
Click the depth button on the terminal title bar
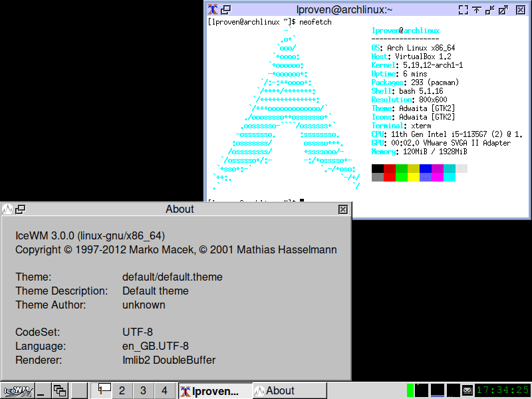(225, 9)
